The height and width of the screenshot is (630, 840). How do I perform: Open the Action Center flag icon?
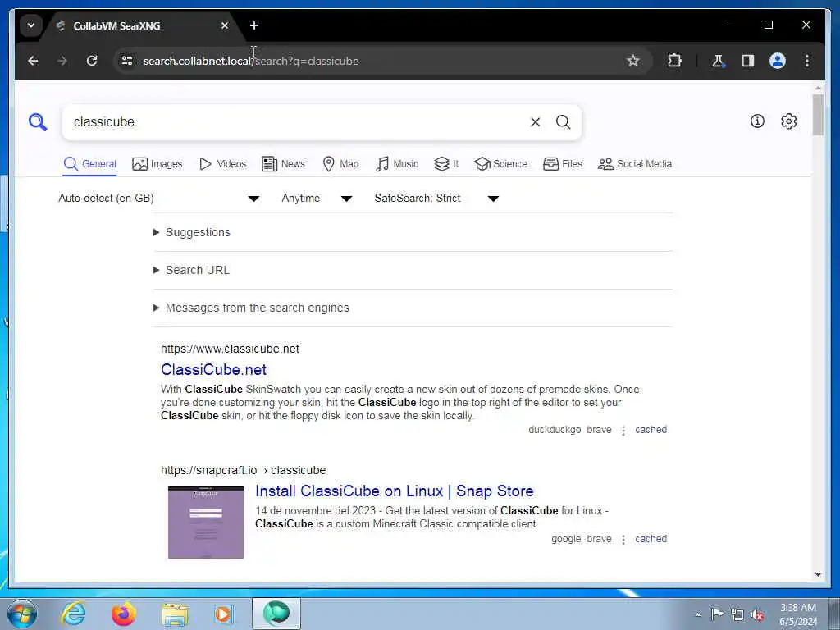click(717, 614)
